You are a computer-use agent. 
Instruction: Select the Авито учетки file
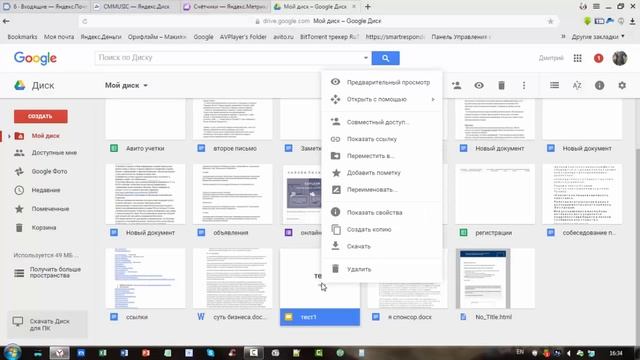pyautogui.click(x=145, y=149)
